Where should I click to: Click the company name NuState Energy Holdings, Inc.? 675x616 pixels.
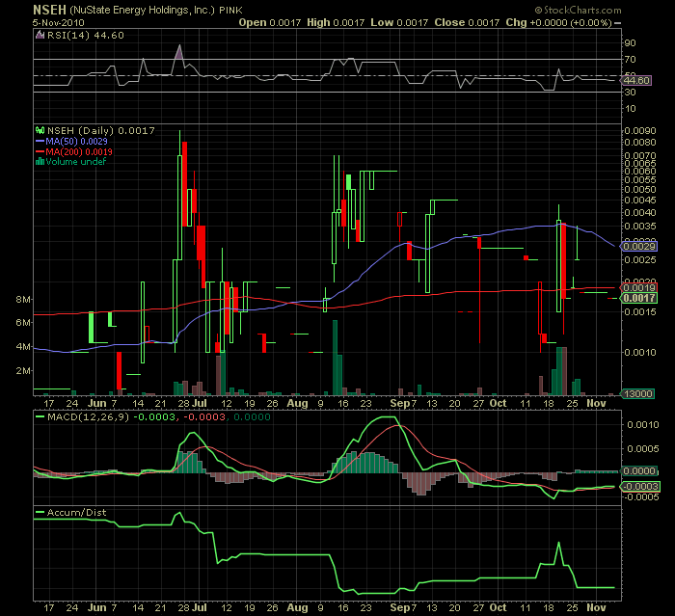click(142, 10)
